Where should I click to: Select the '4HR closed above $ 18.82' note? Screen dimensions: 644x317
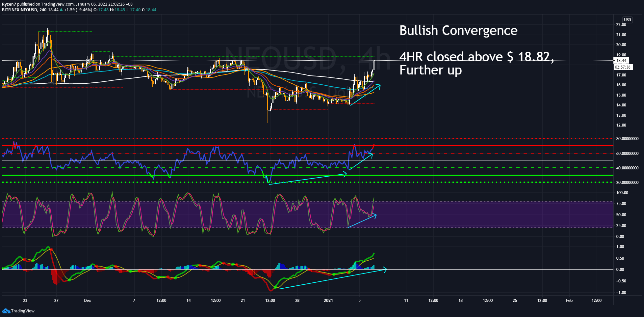[477, 57]
